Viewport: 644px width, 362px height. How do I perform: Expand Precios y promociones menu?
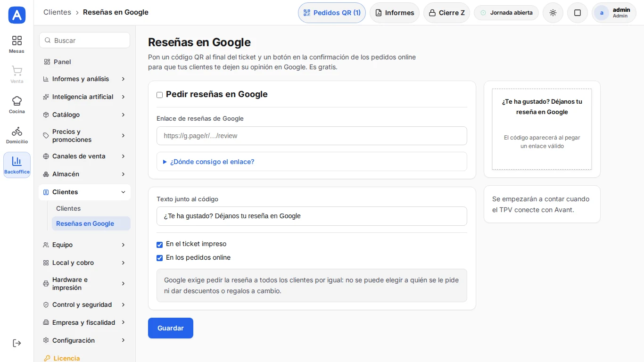pos(84,136)
